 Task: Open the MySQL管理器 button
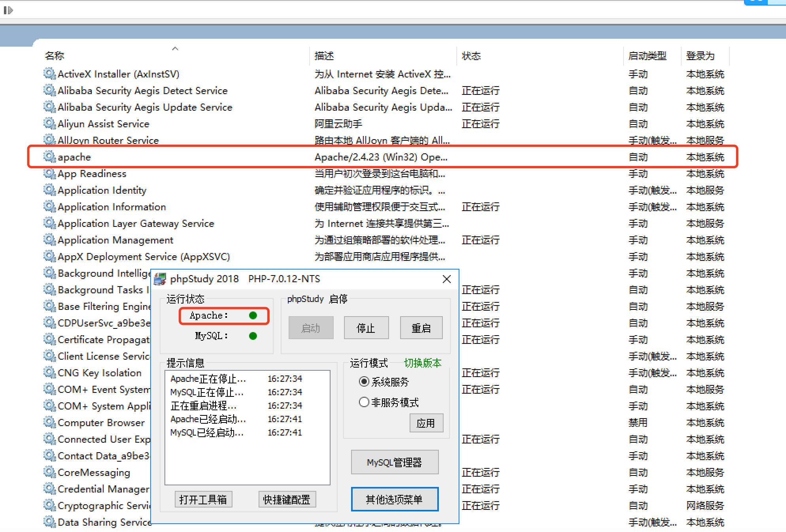pyautogui.click(x=395, y=462)
